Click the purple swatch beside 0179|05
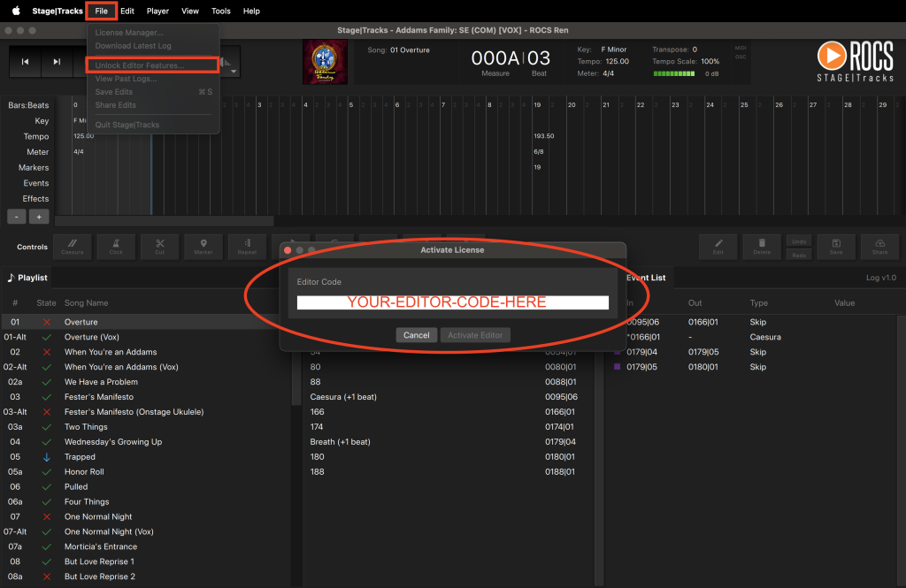906x588 pixels. [x=617, y=367]
